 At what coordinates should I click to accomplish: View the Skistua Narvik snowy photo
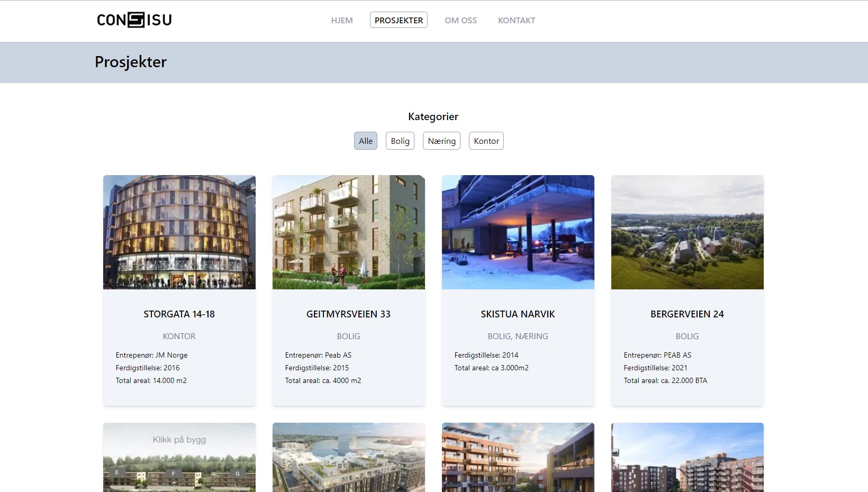tap(518, 232)
